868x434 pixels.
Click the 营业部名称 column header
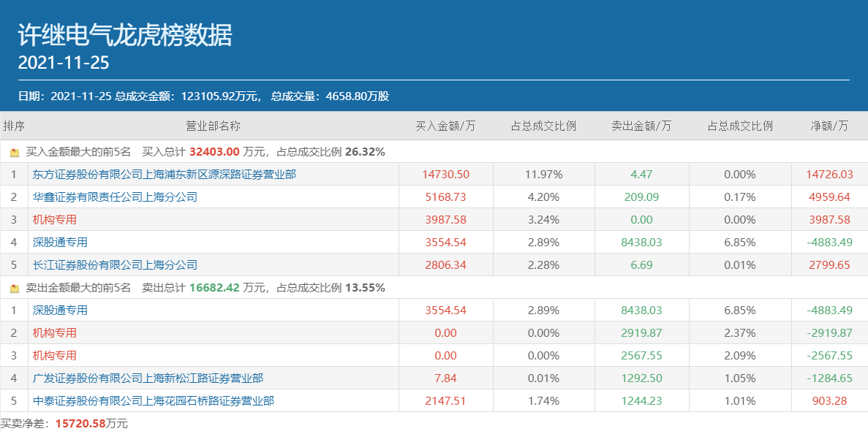[213, 126]
